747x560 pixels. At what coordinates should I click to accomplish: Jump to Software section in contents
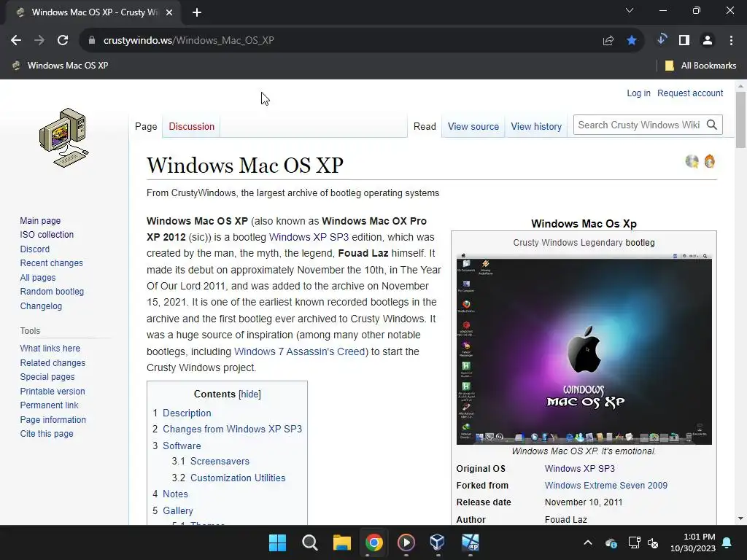pos(182,446)
